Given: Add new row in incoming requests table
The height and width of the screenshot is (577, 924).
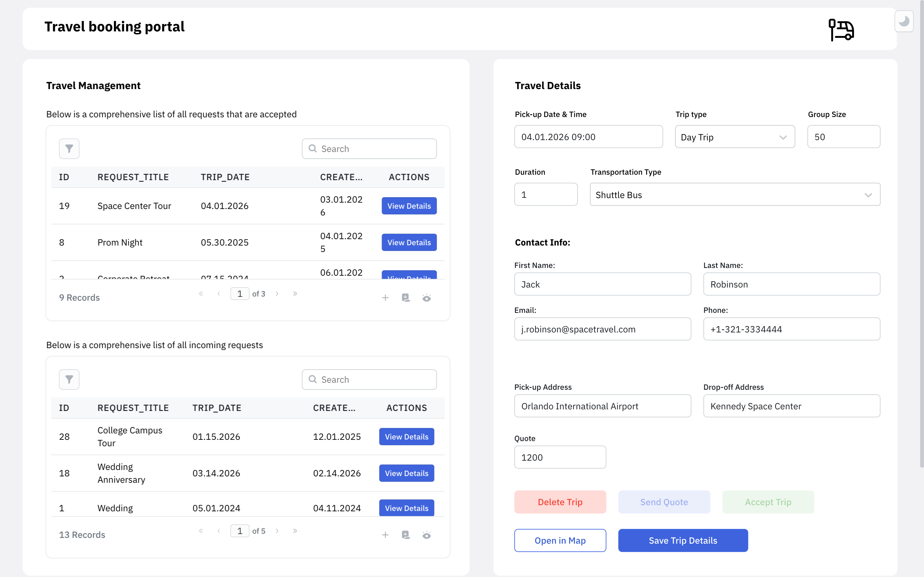Looking at the screenshot, I should coord(385,535).
